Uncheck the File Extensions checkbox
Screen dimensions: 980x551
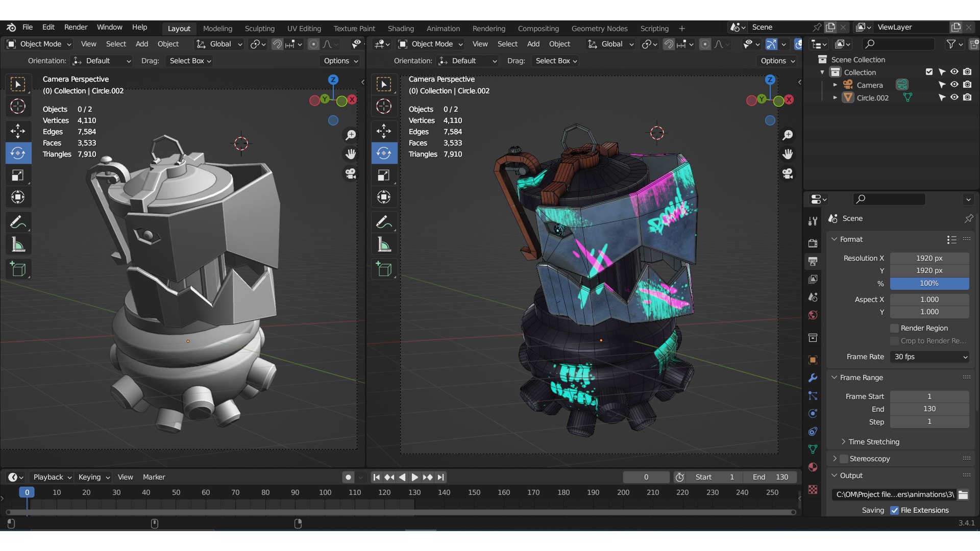(x=894, y=510)
